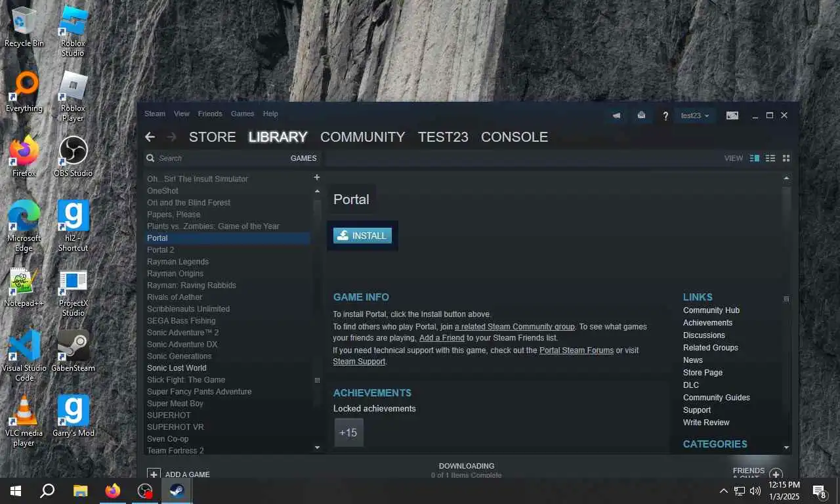
Task: Click the Steam forward arrow
Action: point(172,136)
